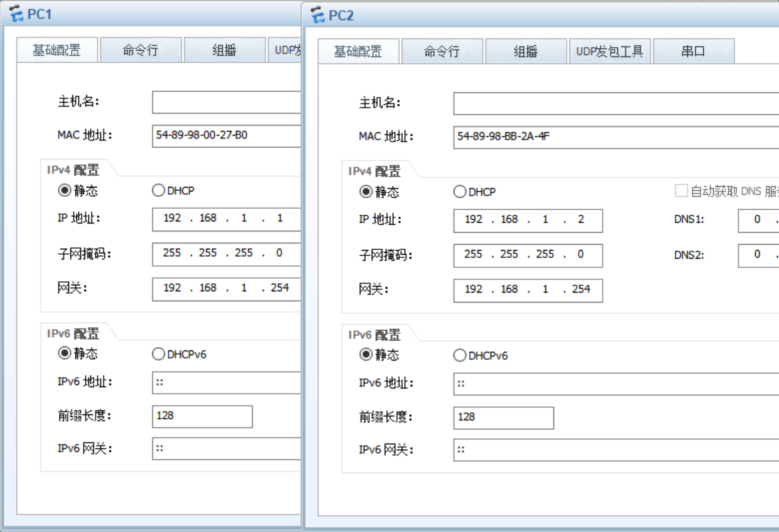Click the IPv6 网关 field in PC1

(x=226, y=449)
